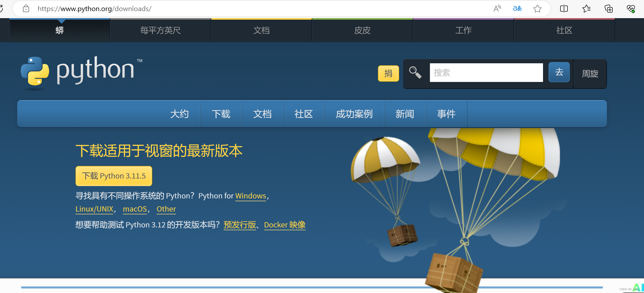Open split screen view icon
The height and width of the screenshot is (293, 644).
[x=564, y=9]
